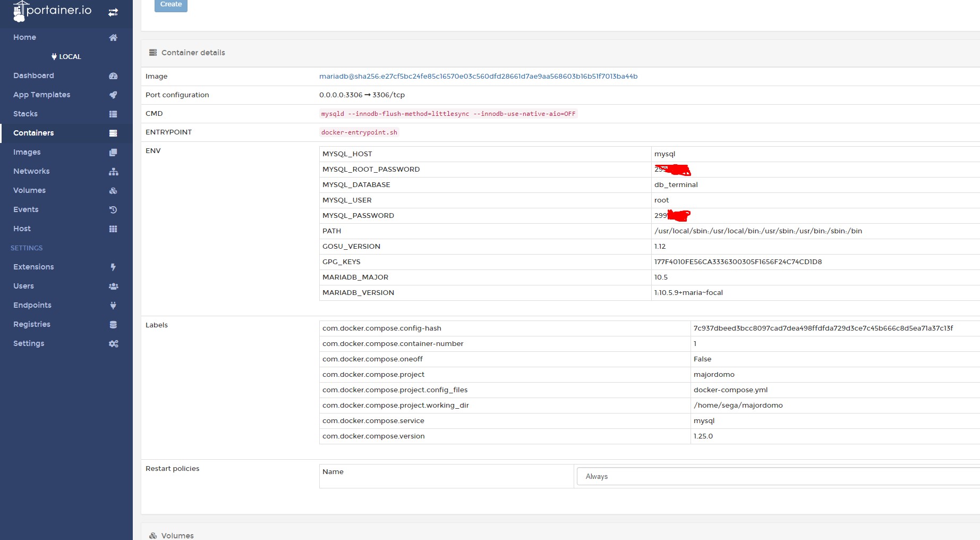Screen dimensions: 980x540
Task: Open the mariadb image sha256 link
Action: coord(478,76)
